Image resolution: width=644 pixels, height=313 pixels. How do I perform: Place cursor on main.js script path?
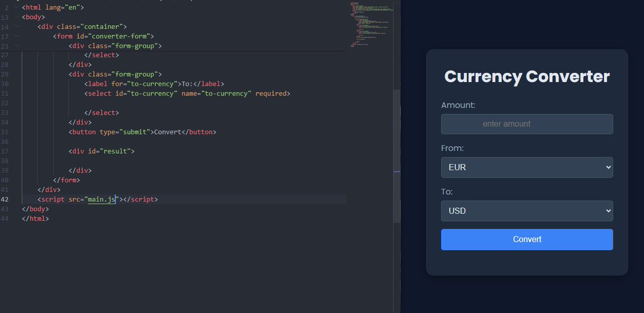(x=102, y=199)
